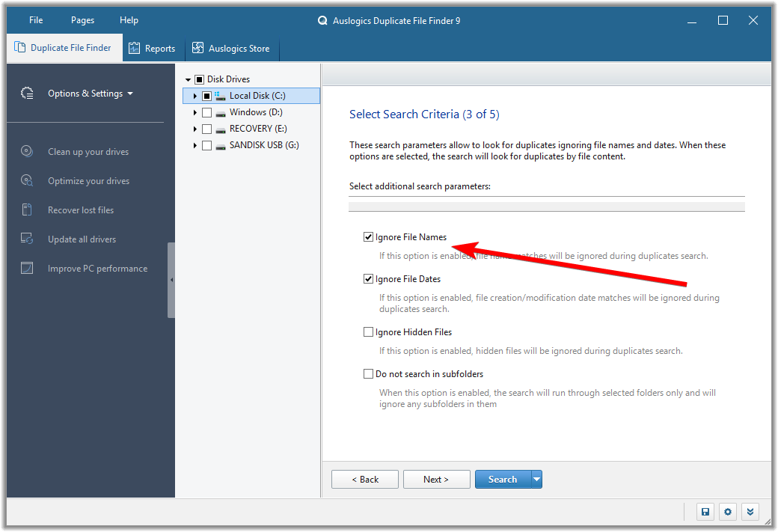This screenshot has width=778, height=532.
Task: Uncheck Ignore File Names
Action: pos(368,236)
